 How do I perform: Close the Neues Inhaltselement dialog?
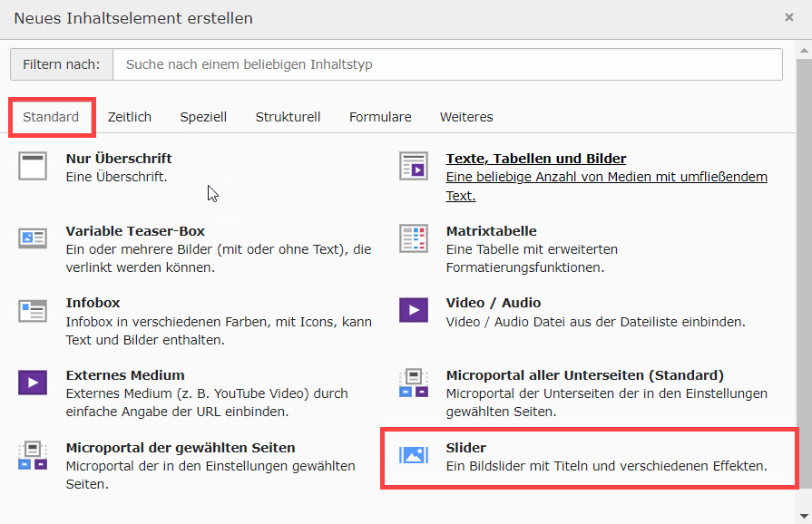tap(789, 17)
